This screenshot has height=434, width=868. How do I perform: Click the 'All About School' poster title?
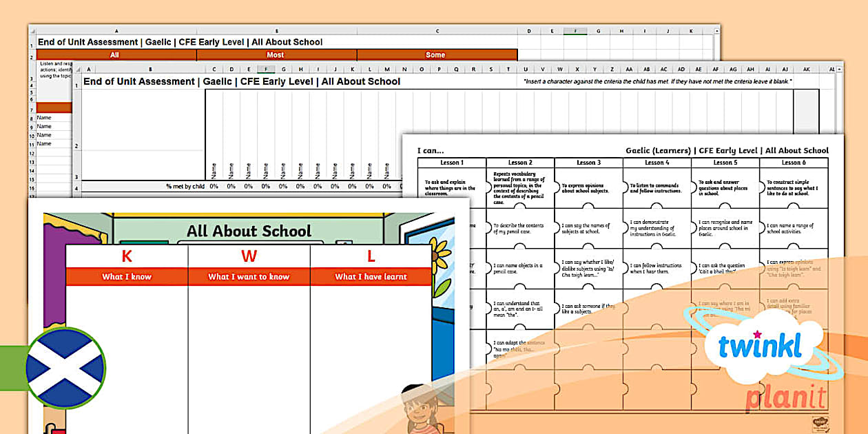tap(249, 231)
